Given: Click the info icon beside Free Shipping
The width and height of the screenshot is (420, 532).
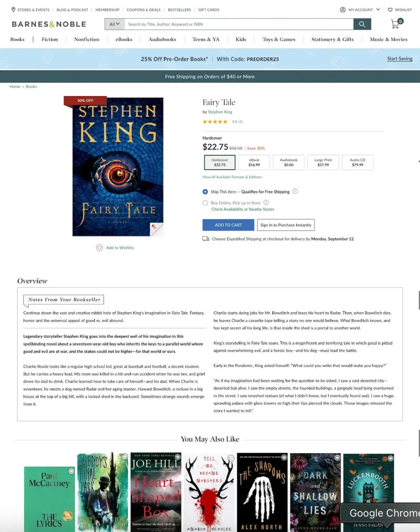Looking at the screenshot, I should pos(295,191).
